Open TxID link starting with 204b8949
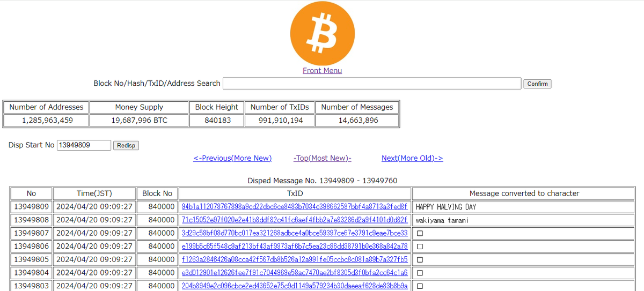 click(295, 286)
